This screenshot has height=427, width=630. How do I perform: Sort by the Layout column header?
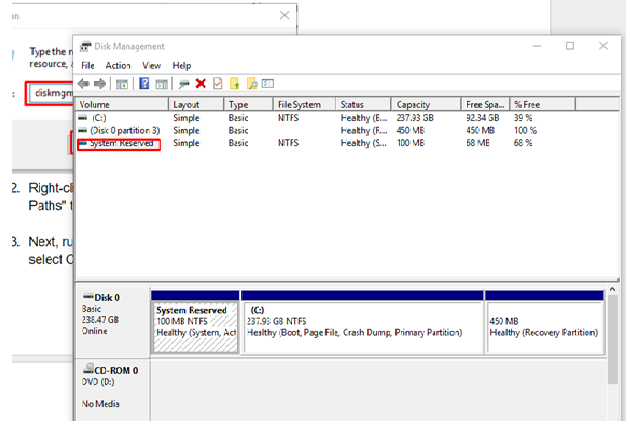196,104
